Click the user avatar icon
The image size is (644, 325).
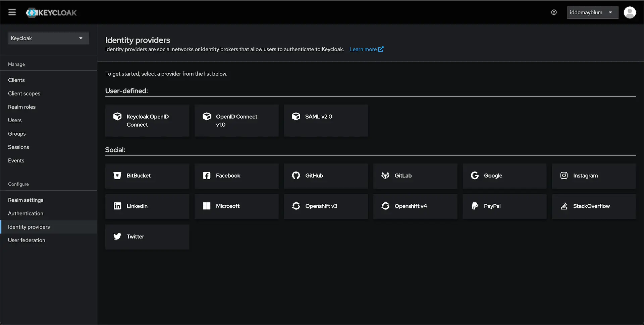tap(630, 12)
